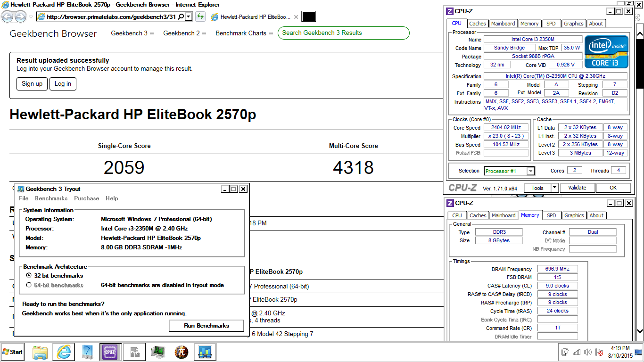Switch to SPD tab in upper CPU-Z window
This screenshot has width=644, height=362.
(x=551, y=24)
